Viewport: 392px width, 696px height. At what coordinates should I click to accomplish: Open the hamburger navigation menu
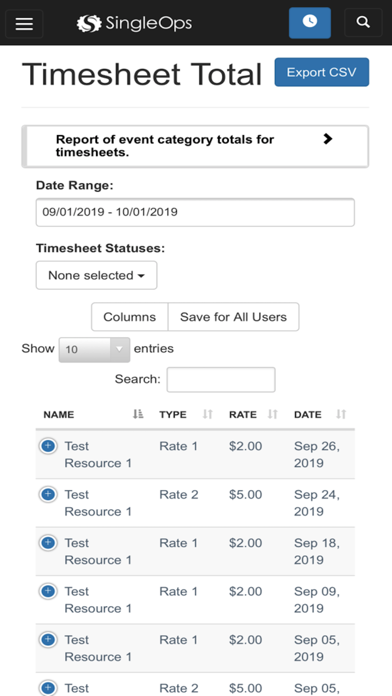24,23
